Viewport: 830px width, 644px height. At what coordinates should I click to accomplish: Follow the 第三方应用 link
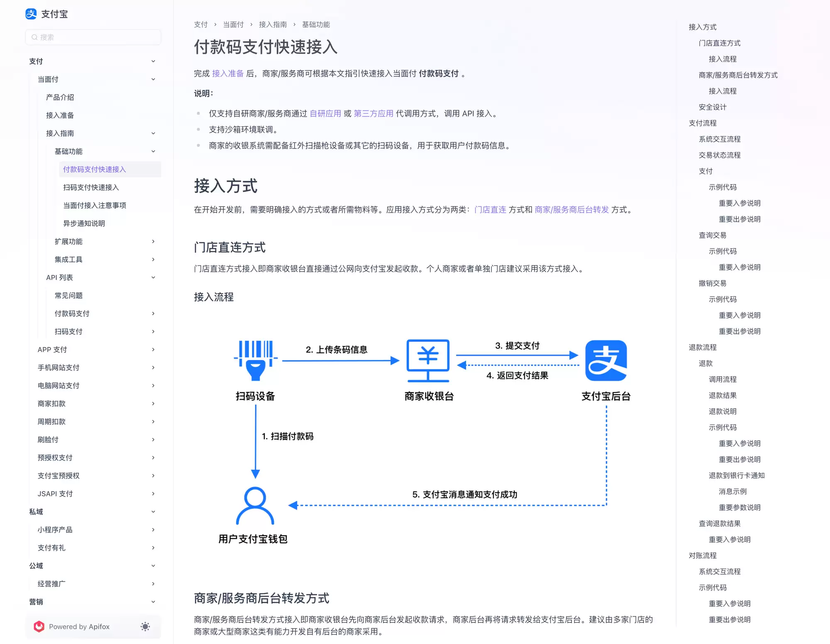point(373,114)
